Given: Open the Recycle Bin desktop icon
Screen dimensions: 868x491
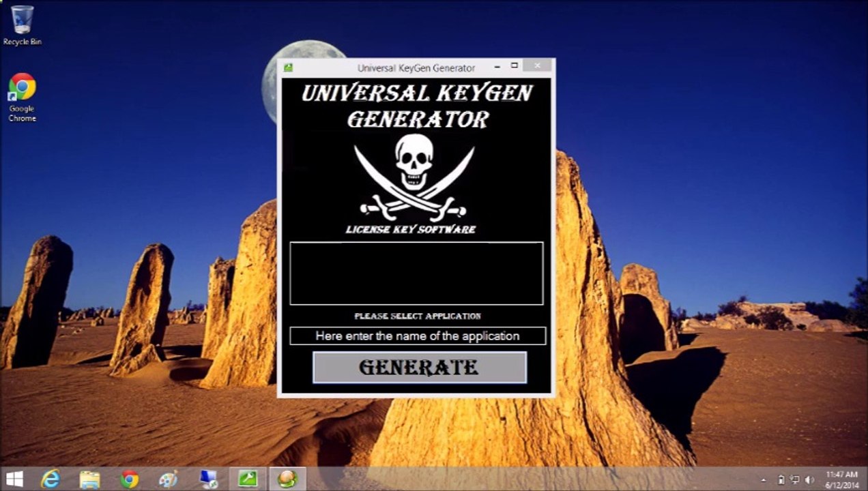Looking at the screenshot, I should coord(22,25).
